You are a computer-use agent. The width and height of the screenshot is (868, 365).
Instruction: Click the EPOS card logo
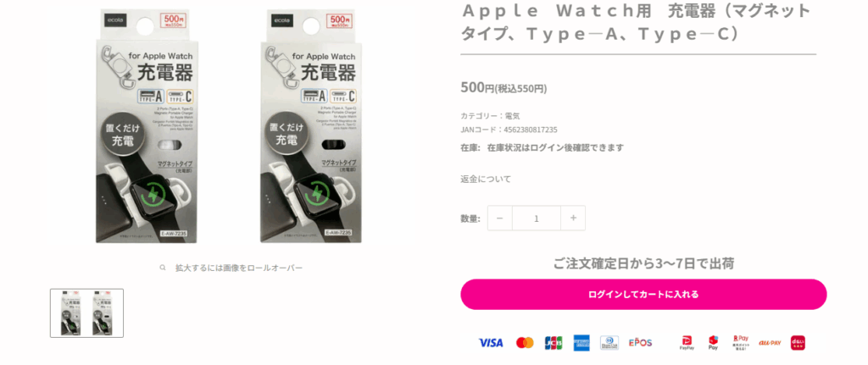[641, 343]
